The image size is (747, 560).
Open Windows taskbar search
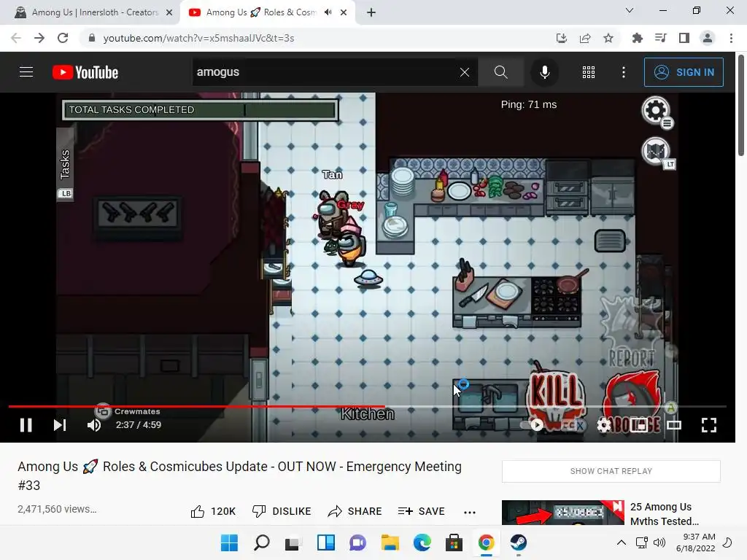click(262, 542)
